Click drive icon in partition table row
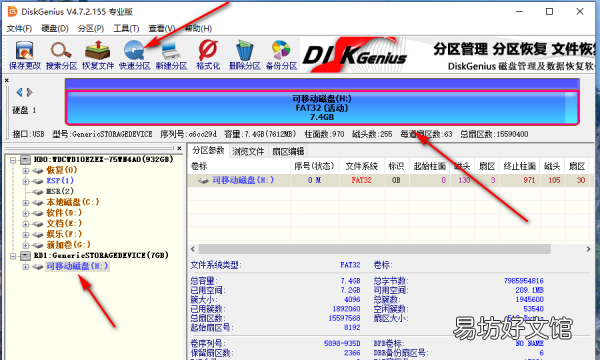600x360 pixels. 203,180
